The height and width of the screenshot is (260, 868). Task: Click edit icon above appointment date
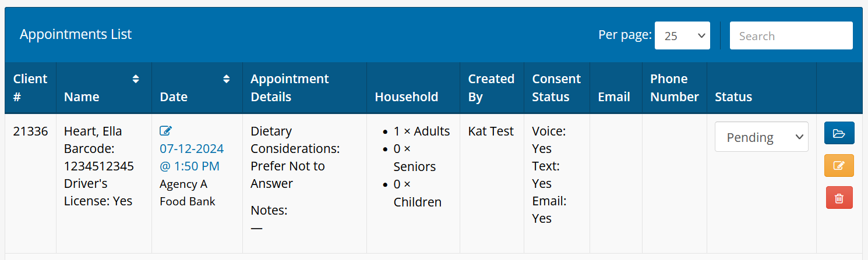165,131
